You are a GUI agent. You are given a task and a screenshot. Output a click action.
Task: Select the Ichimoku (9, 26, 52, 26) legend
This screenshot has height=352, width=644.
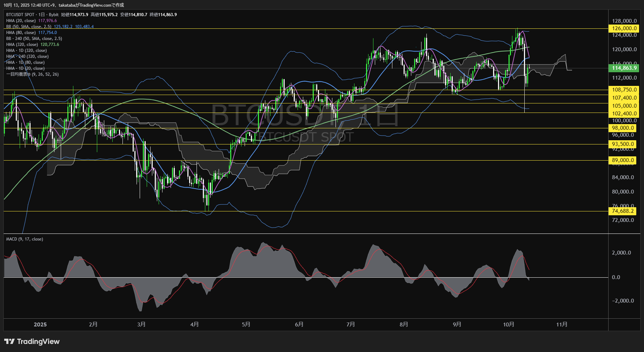pos(32,74)
